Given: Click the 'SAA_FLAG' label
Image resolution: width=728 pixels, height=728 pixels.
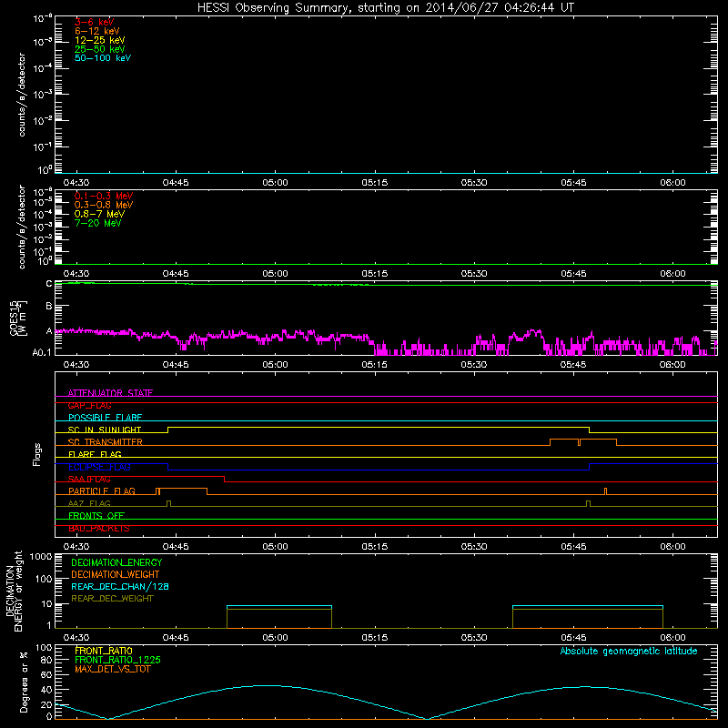Looking at the screenshot, I should coord(89,480).
